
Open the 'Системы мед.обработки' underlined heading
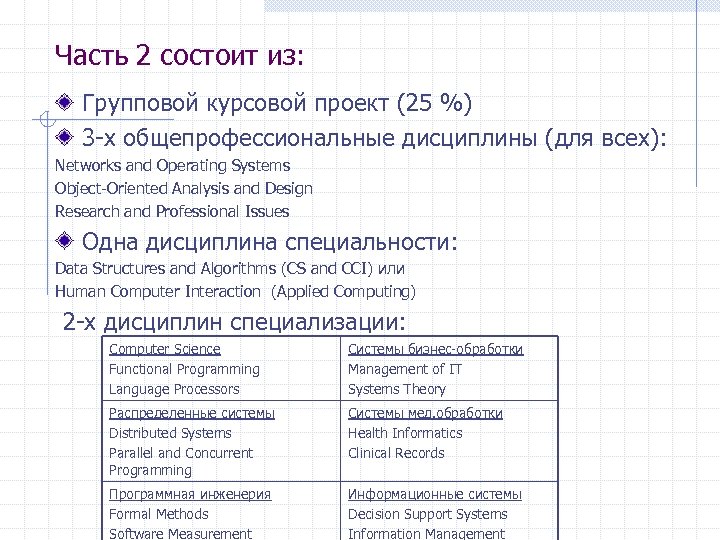(x=425, y=413)
